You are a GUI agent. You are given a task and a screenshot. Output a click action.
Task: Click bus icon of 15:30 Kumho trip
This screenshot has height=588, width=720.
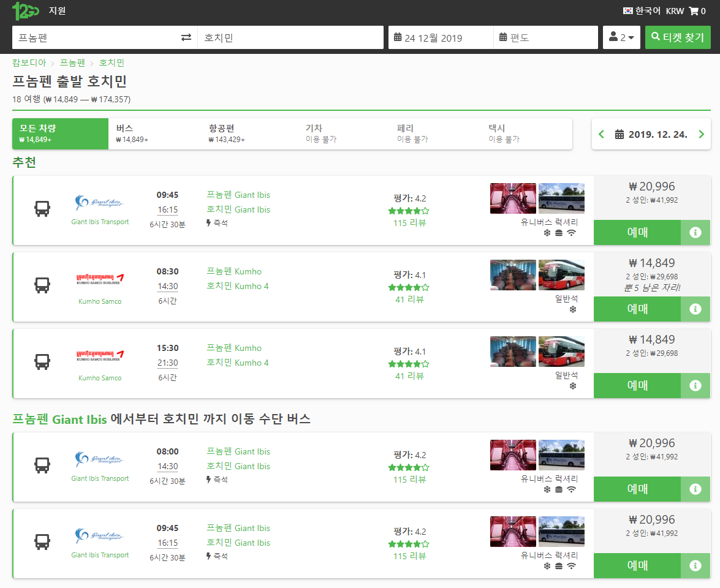click(x=42, y=362)
